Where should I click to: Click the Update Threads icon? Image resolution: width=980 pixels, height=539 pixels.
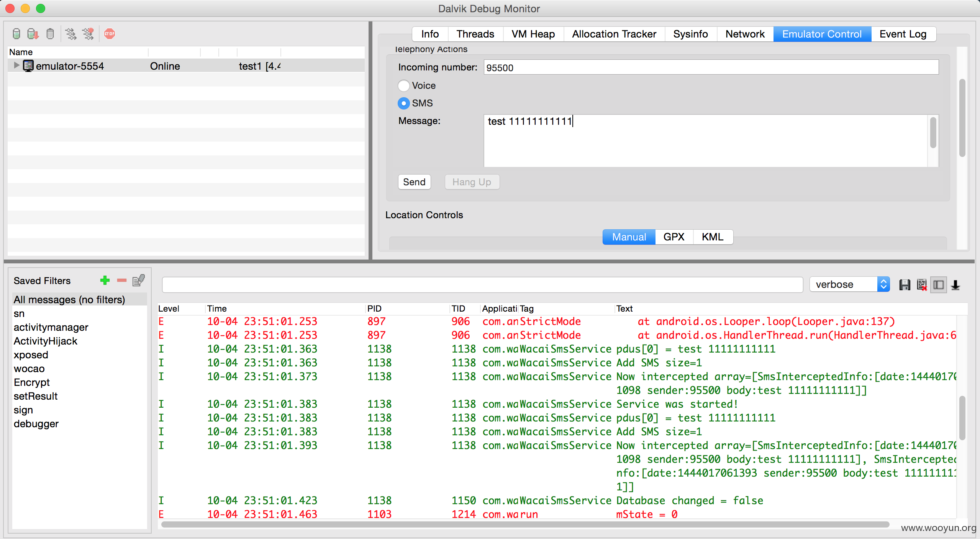click(x=70, y=34)
